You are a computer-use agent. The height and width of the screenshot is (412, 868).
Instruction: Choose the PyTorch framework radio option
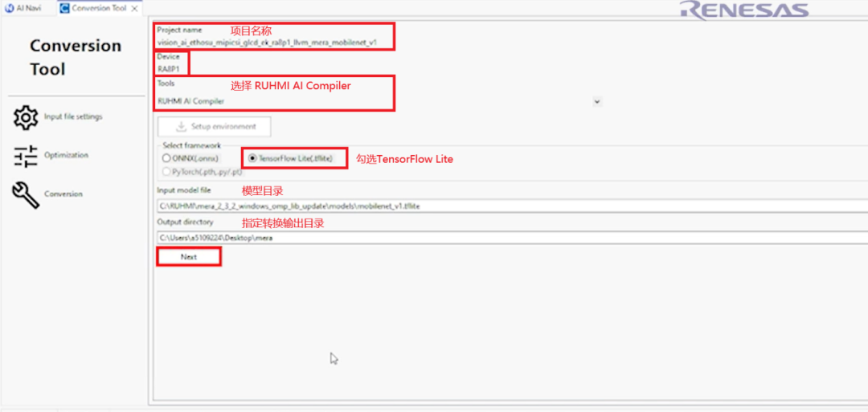[166, 172]
